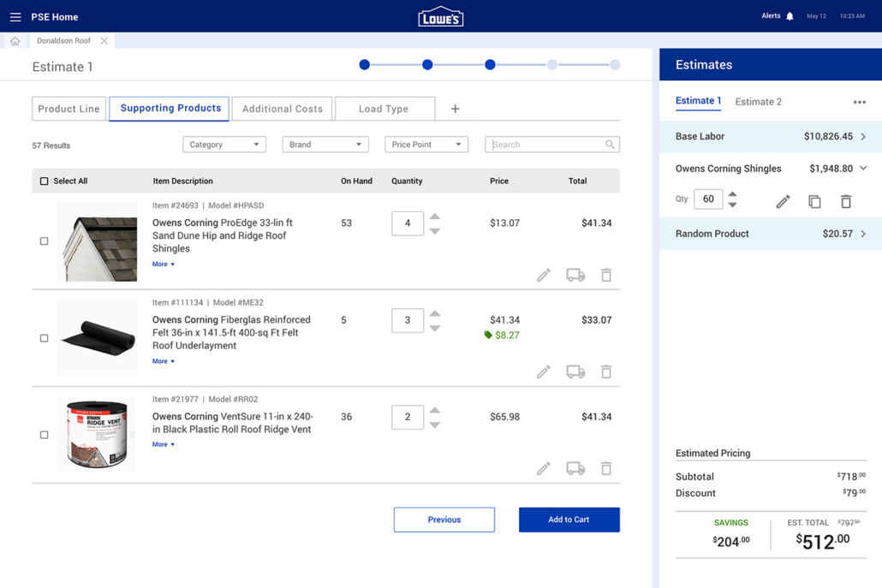882x588 pixels.
Task: Jump to the fourth progress step dot
Action: click(552, 65)
